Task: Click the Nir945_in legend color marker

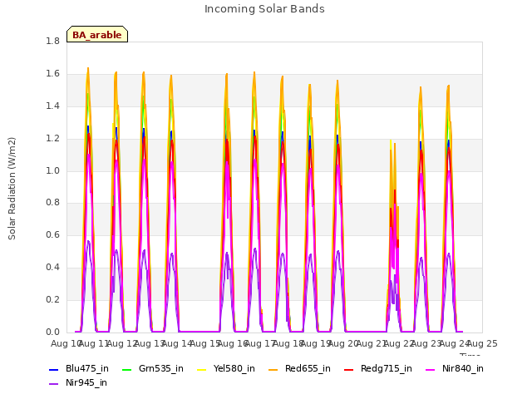Action: 53,384
